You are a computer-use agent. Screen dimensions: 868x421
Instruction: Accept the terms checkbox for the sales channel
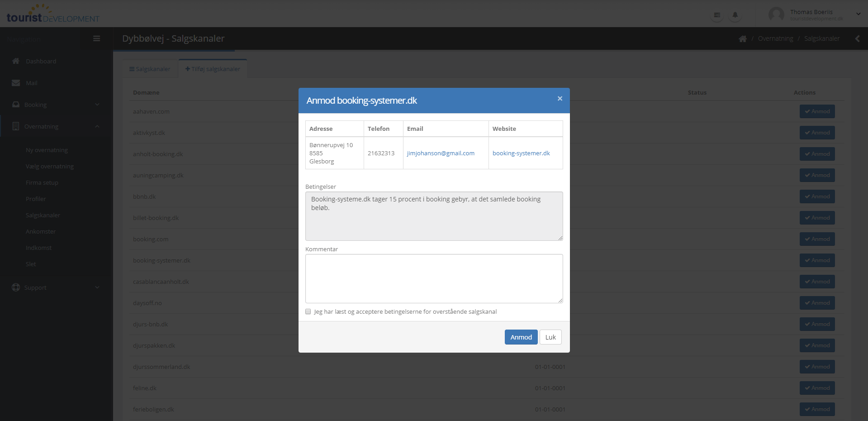point(308,311)
